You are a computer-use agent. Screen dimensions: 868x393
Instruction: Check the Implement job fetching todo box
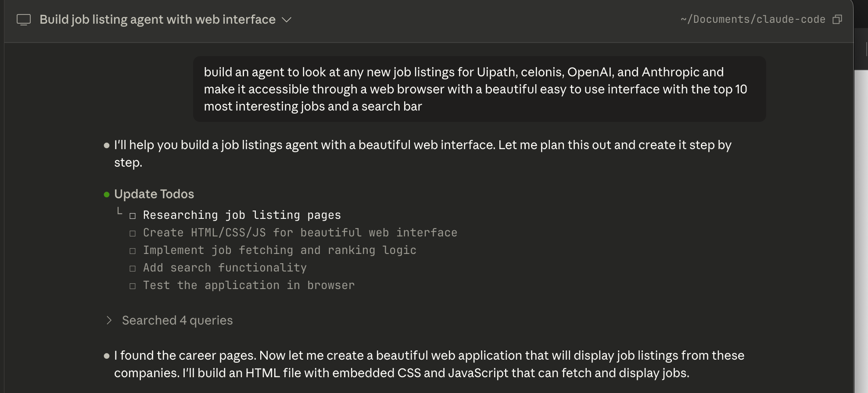(133, 251)
